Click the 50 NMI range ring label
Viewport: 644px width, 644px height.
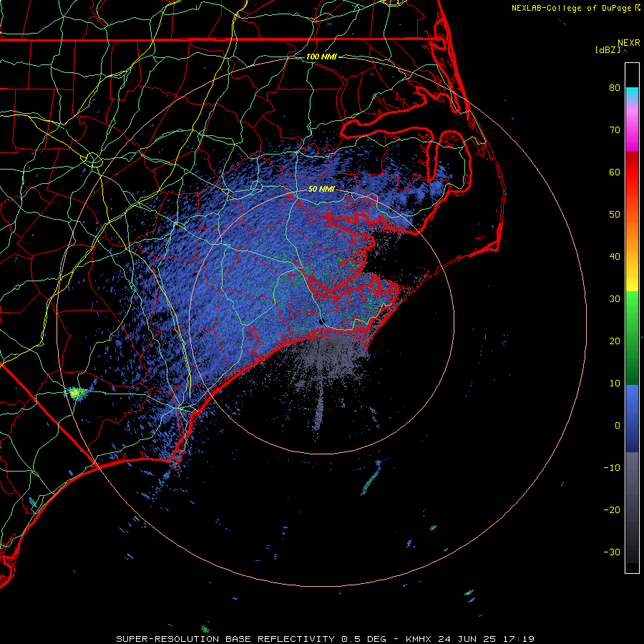point(321,190)
